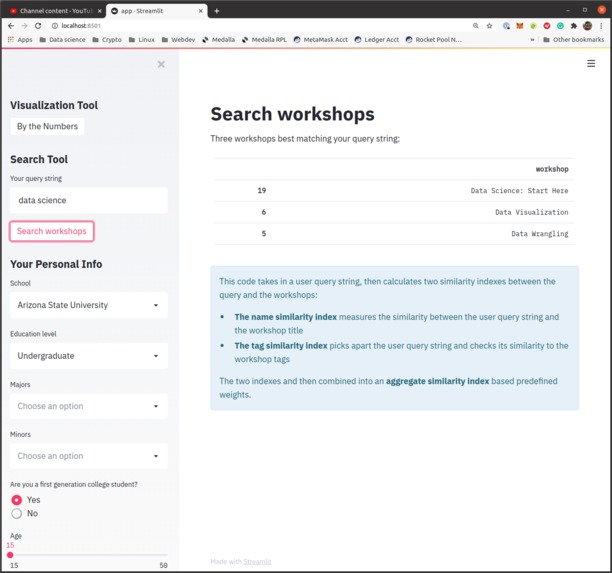Image resolution: width=612 pixels, height=573 pixels.
Task: Open a new browser tab
Action: [217, 11]
